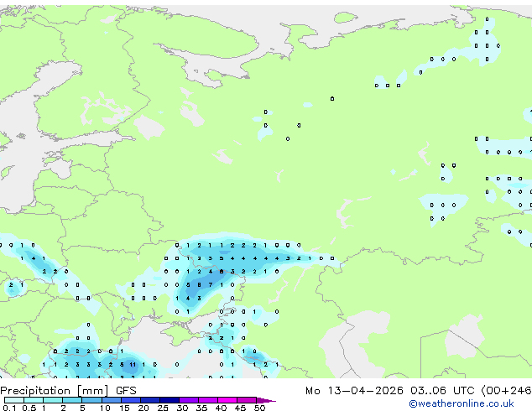Click the 15–20 mm blue legend swatch
The image size is (532, 411).
coord(131,400)
